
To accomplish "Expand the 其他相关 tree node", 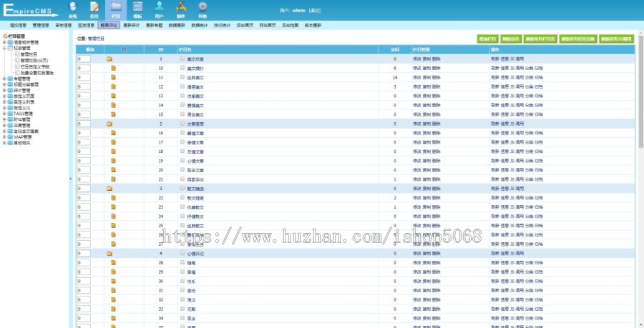I will (4, 143).
